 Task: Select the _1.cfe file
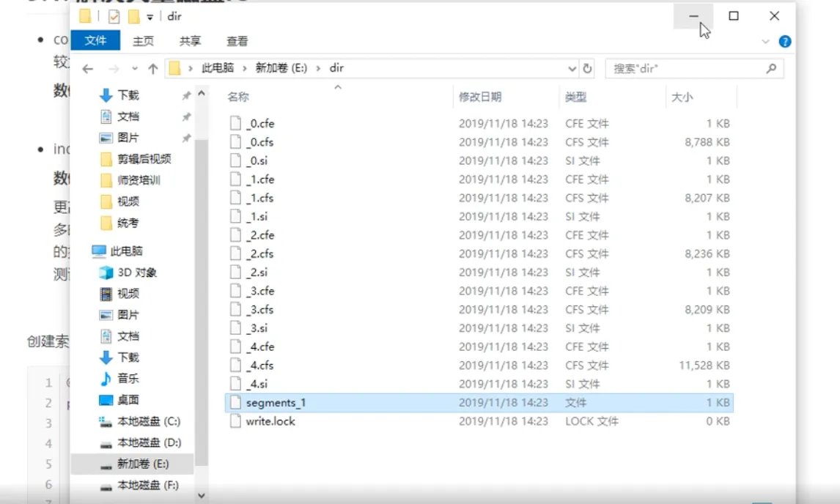pyautogui.click(x=259, y=179)
